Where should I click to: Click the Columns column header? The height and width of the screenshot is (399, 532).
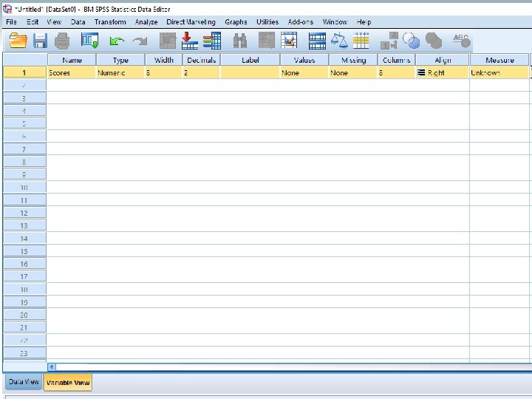click(x=396, y=60)
